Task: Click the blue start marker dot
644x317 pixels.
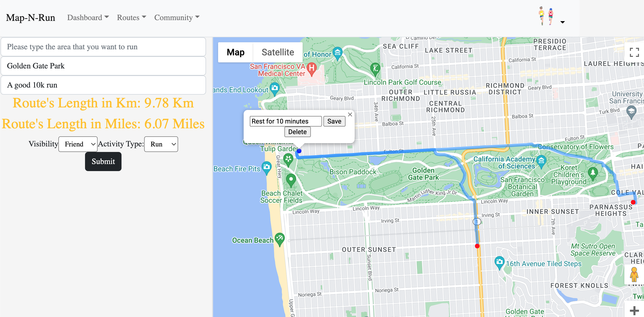Action: click(x=299, y=151)
